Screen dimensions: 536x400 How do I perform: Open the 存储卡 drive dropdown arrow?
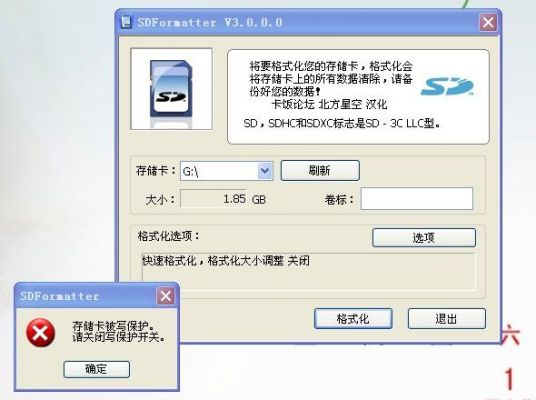(x=265, y=171)
